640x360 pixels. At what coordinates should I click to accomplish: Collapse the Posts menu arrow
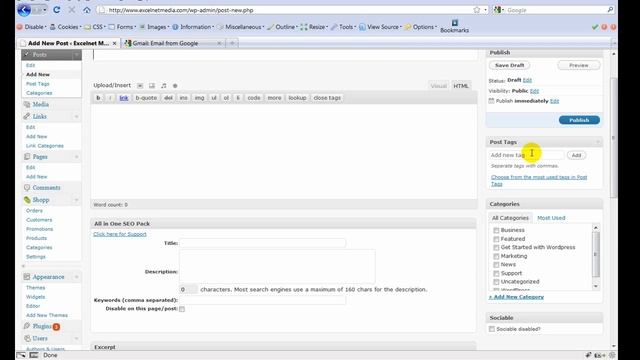tap(76, 55)
